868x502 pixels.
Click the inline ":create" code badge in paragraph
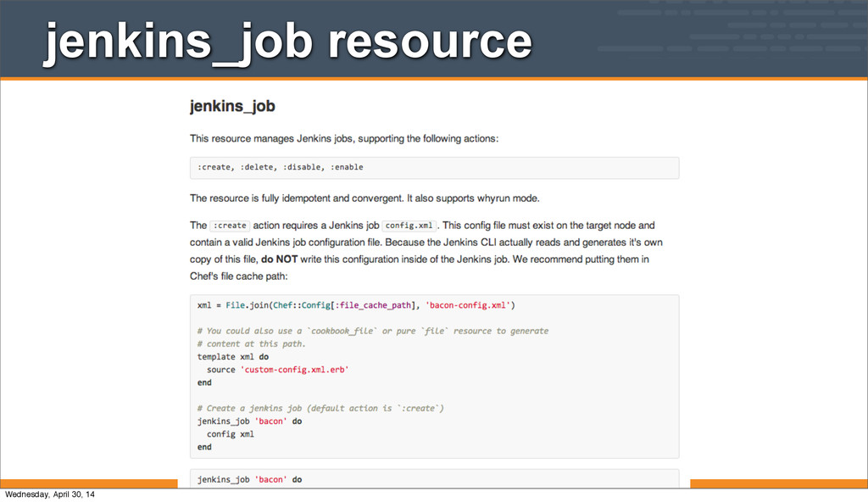230,226
